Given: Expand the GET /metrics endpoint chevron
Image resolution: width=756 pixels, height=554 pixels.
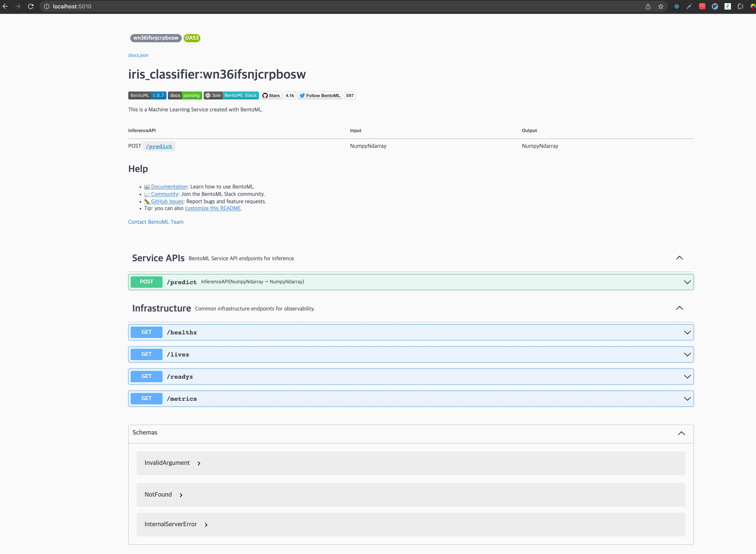Looking at the screenshot, I should [x=687, y=399].
